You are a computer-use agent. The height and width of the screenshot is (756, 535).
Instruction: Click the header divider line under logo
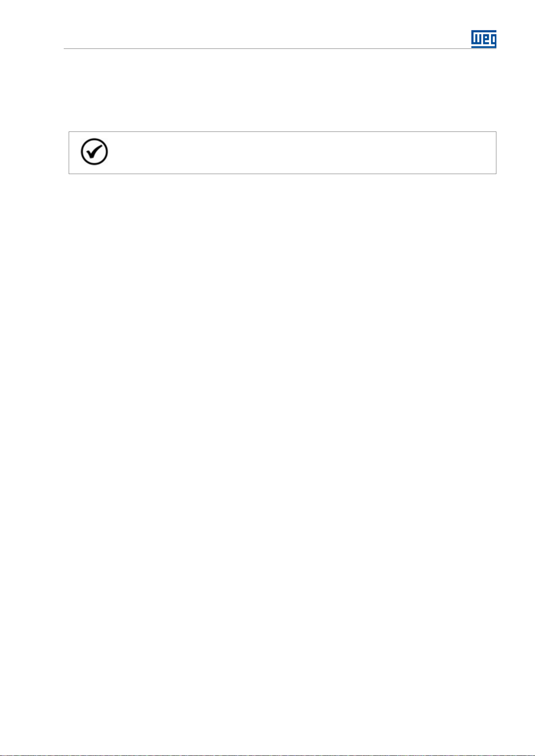[267, 48]
